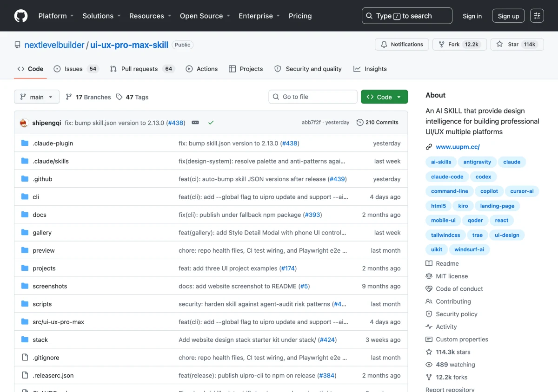Open pull request #438 in commit header
558x392 pixels.
[x=175, y=123]
